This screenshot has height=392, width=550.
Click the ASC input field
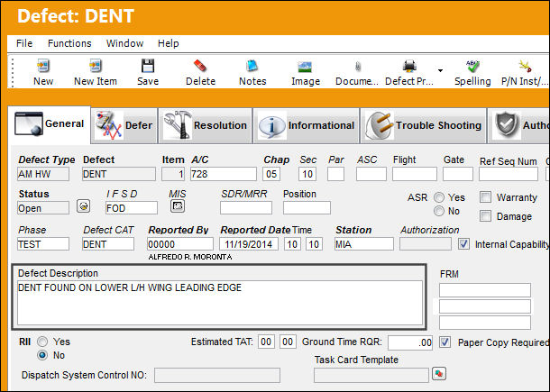tap(371, 174)
